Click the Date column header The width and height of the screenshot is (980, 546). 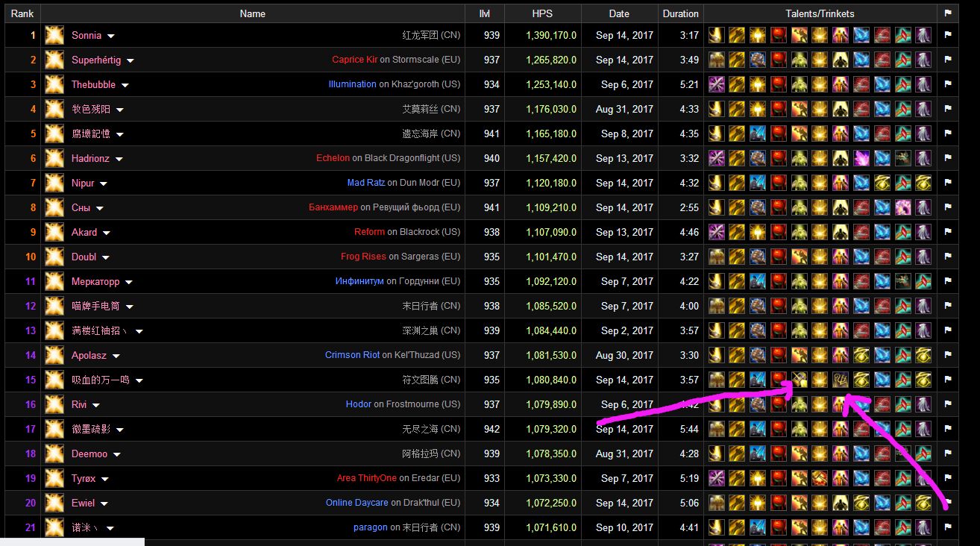click(x=618, y=13)
